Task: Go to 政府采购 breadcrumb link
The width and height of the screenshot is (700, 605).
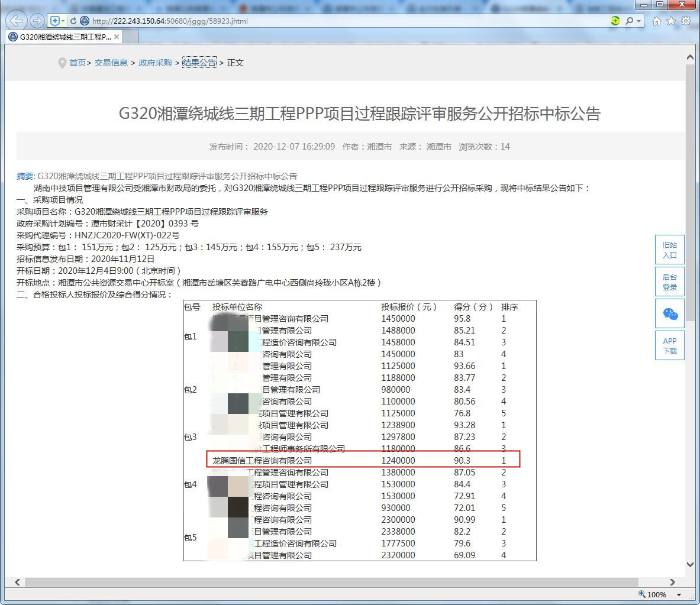Action: 155,63
